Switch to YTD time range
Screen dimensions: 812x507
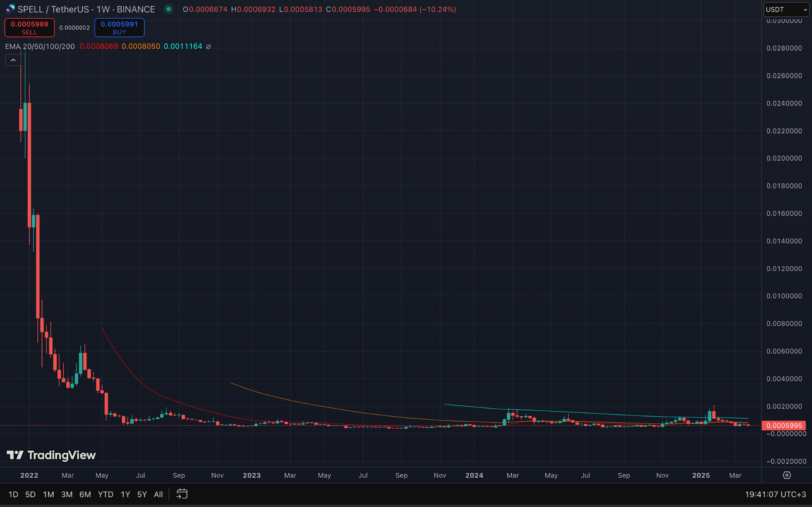[106, 494]
